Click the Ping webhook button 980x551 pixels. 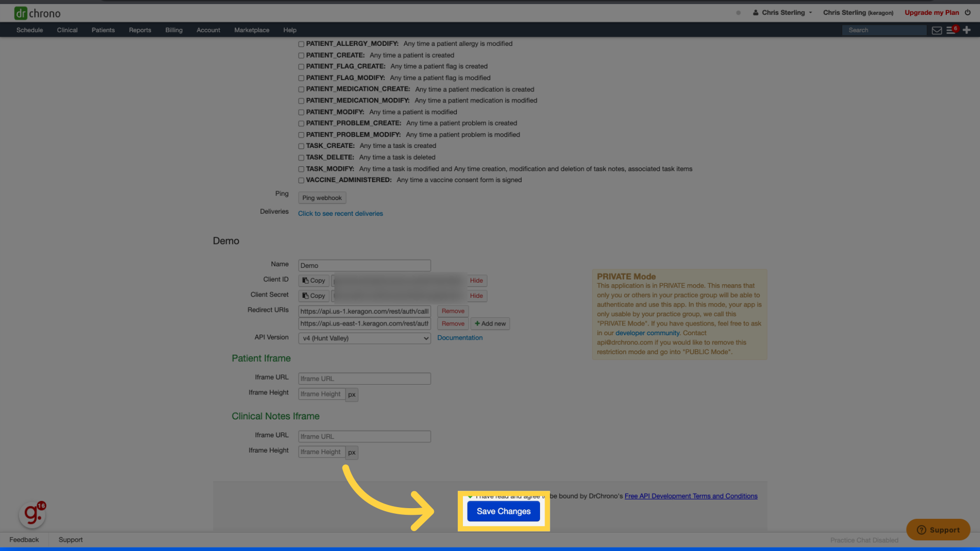pyautogui.click(x=322, y=198)
